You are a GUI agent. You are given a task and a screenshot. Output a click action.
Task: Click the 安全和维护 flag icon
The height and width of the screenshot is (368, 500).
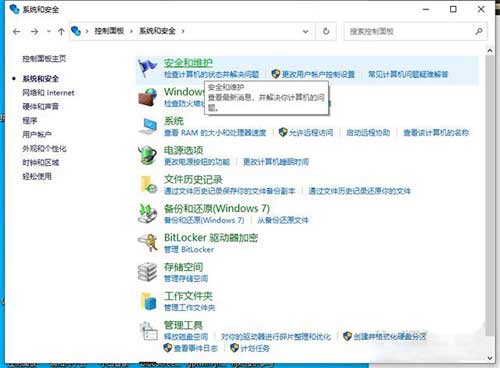(147, 68)
